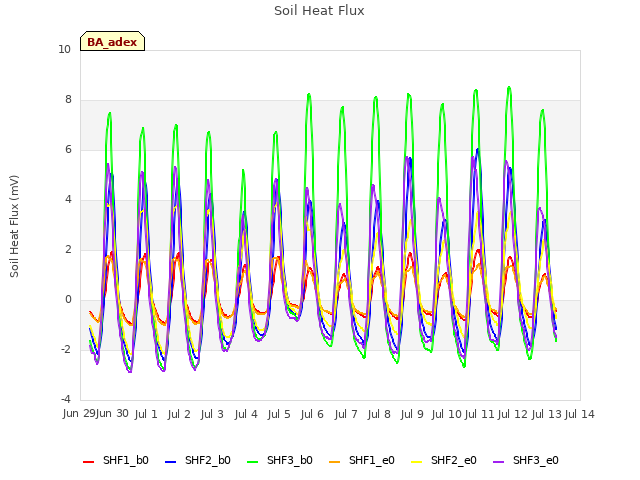Toggle SHF1_e0 series in legend
The image size is (640, 480).
[x=362, y=460]
